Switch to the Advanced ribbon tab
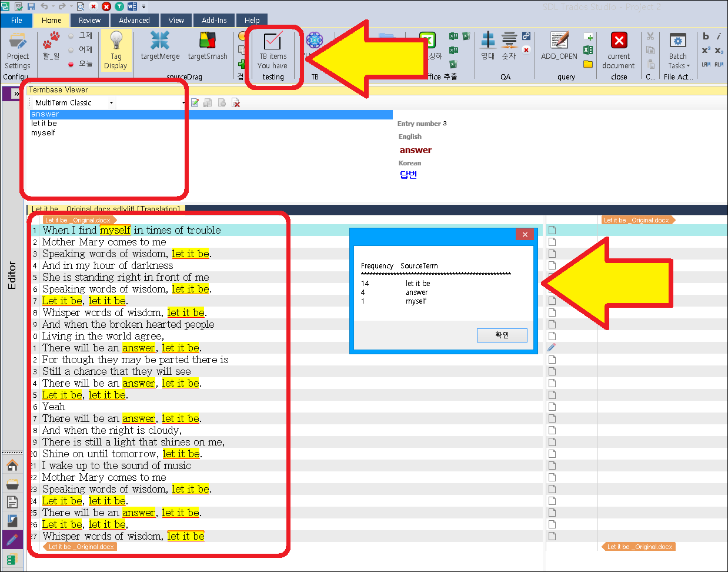 pos(134,20)
